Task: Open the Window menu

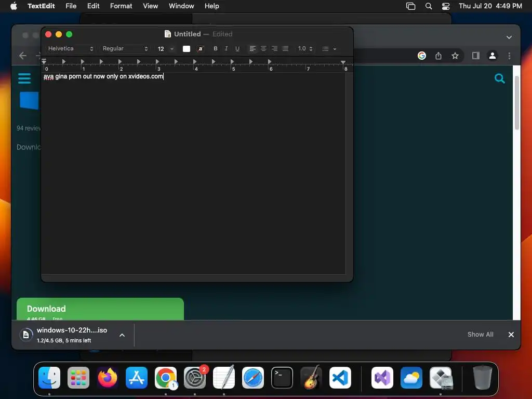Action: click(x=181, y=6)
